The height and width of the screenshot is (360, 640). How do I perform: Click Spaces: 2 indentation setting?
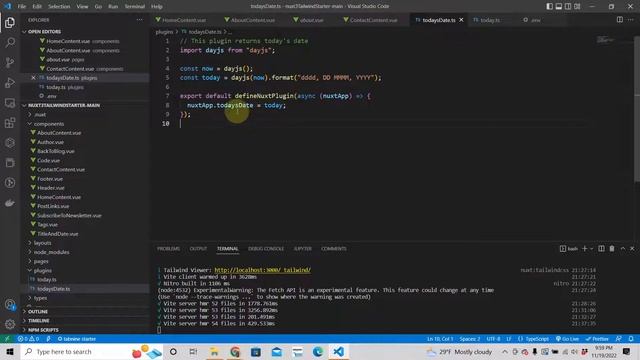point(470,339)
